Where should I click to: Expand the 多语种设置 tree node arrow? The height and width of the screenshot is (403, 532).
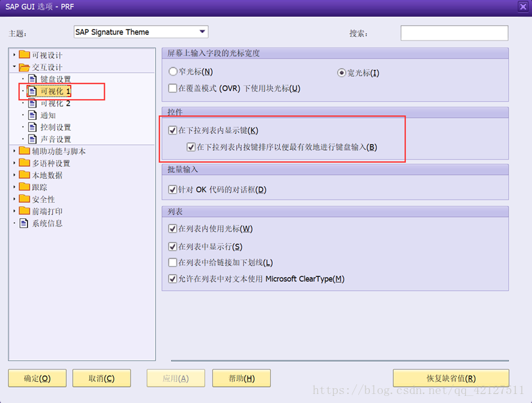click(14, 163)
